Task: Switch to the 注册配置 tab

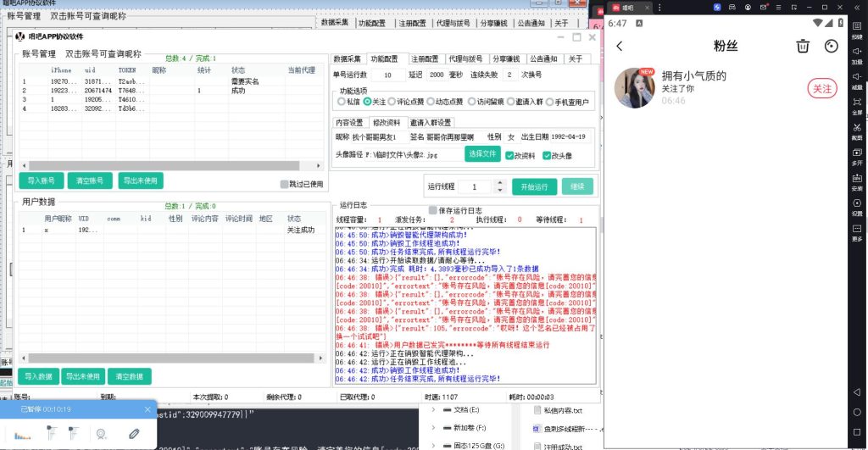Action: pyautogui.click(x=426, y=59)
